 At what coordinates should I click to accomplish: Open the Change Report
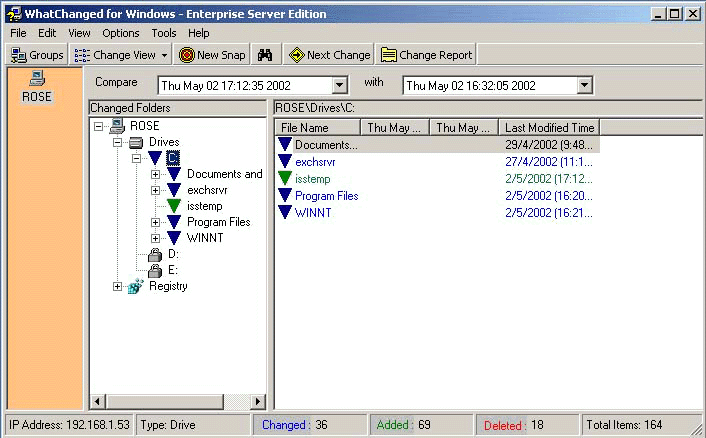coord(426,55)
